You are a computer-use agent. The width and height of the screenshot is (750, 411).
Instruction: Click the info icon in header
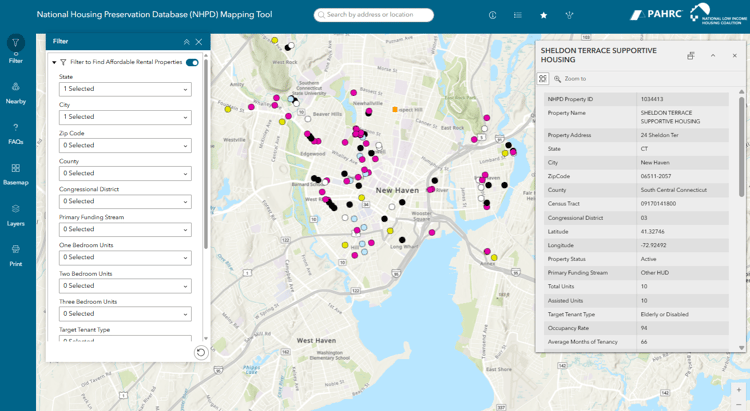coord(492,15)
